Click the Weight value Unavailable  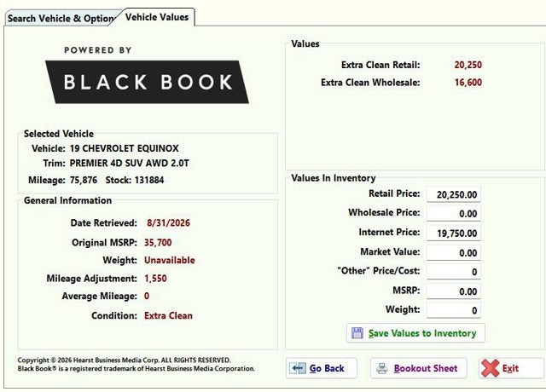[x=170, y=260]
